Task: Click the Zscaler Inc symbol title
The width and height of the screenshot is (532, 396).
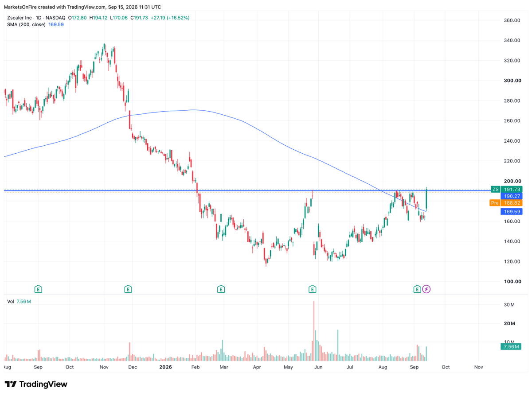Action: click(20, 18)
